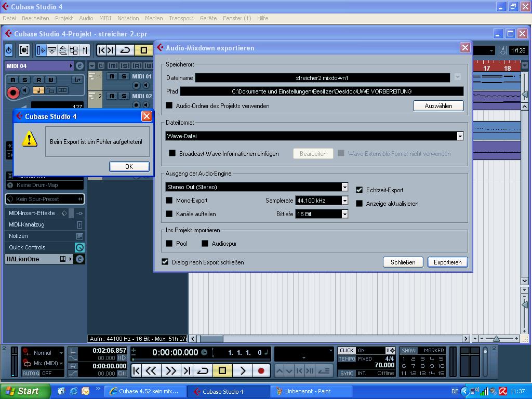
Task: Open the Datei menu
Action: [9, 18]
